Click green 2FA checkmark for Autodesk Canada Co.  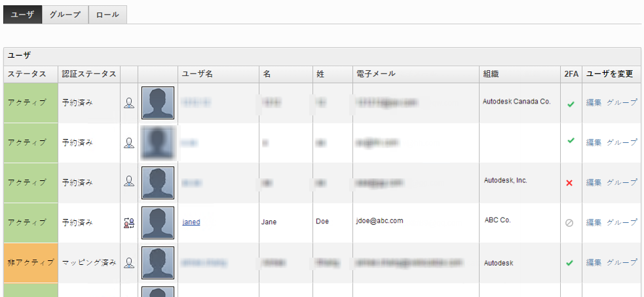point(571,104)
